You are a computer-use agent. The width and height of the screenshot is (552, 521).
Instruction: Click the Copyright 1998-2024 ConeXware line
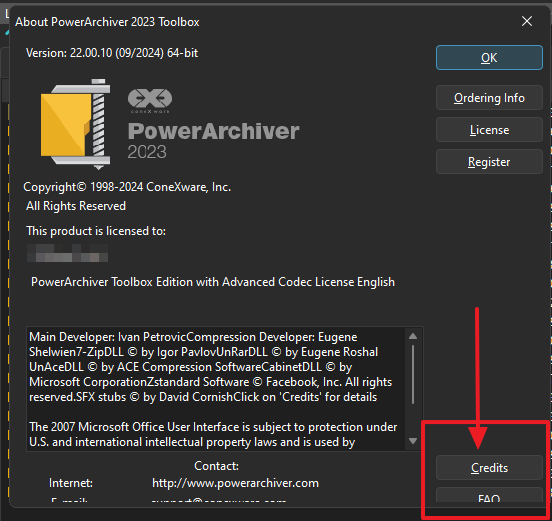(x=127, y=187)
